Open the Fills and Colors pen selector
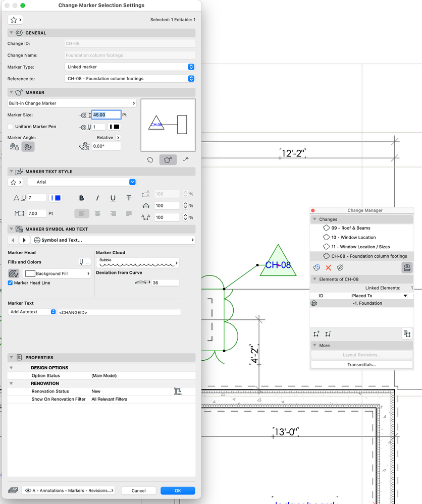The image size is (422, 504). pyautogui.click(x=85, y=262)
